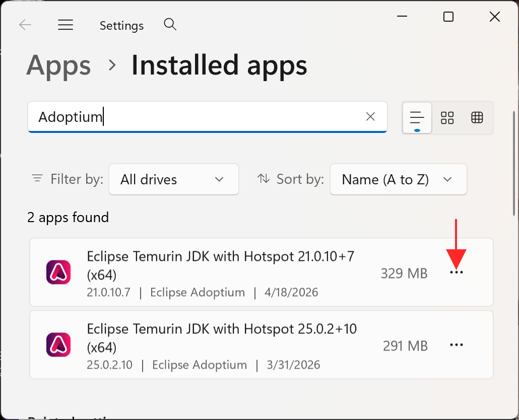Select Eclipse Temurin JDK 25.0.2+10 title text

(x=222, y=338)
